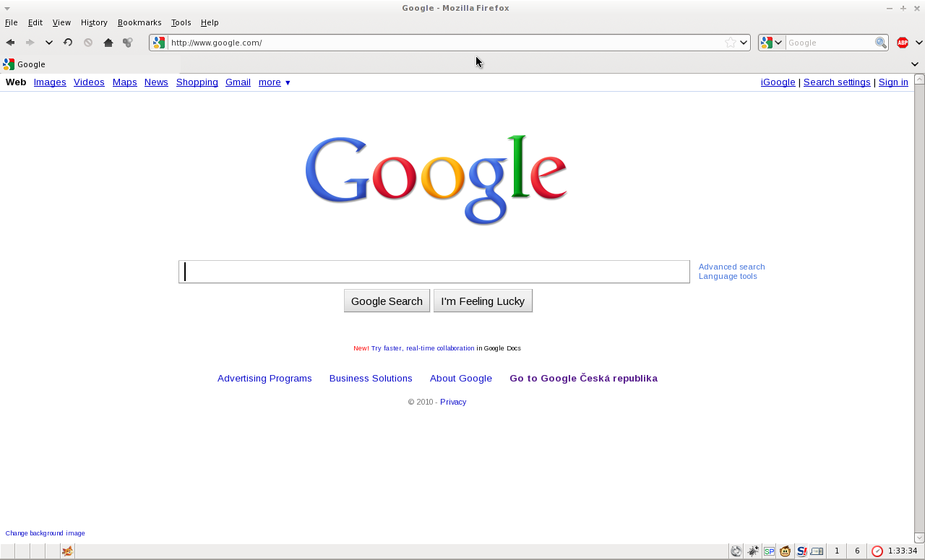Go to the Home page
925x560 pixels.
[x=108, y=43]
